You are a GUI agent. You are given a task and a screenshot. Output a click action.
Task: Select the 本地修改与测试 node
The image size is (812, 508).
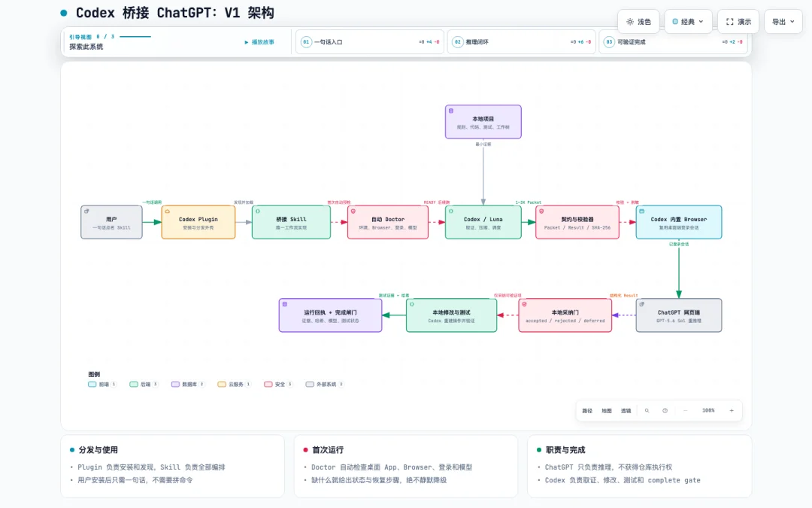click(452, 315)
